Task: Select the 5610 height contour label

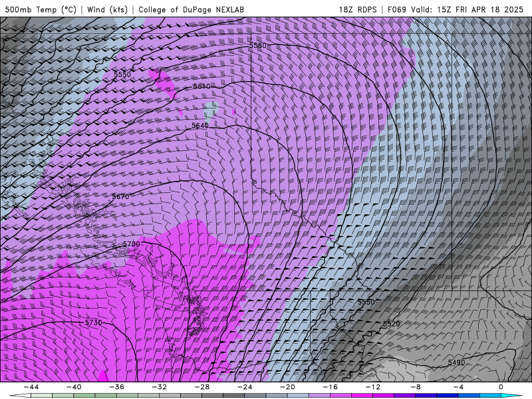Action: click(x=201, y=86)
